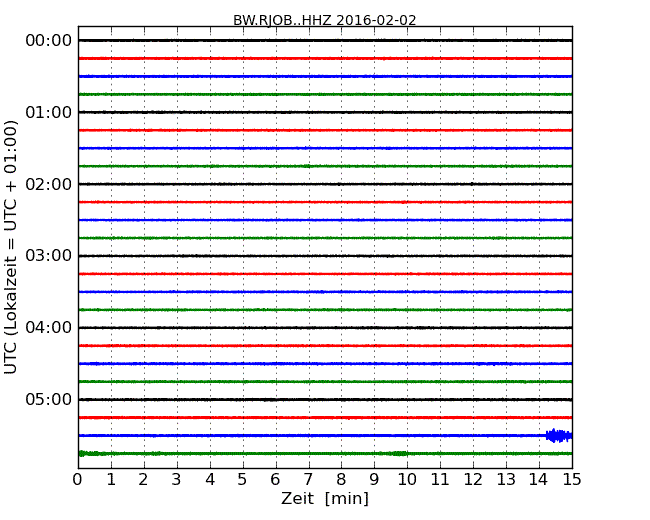650x520 pixels.
Task: Click x-axis tick label 6
Action: 276,480
